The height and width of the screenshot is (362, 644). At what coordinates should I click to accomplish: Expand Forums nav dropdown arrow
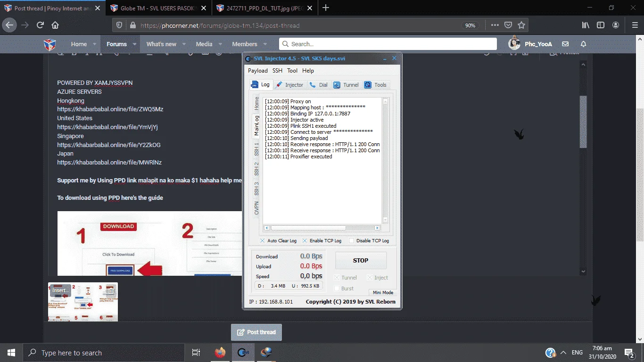coord(134,44)
